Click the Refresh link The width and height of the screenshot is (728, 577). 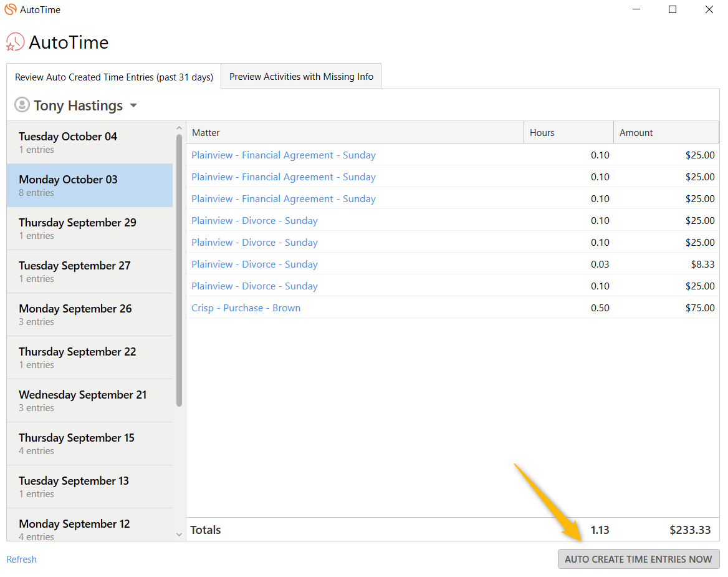[x=21, y=560]
